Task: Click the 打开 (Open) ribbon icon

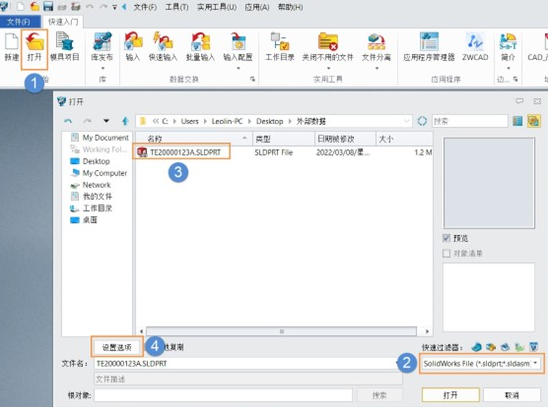Action: [x=34, y=48]
